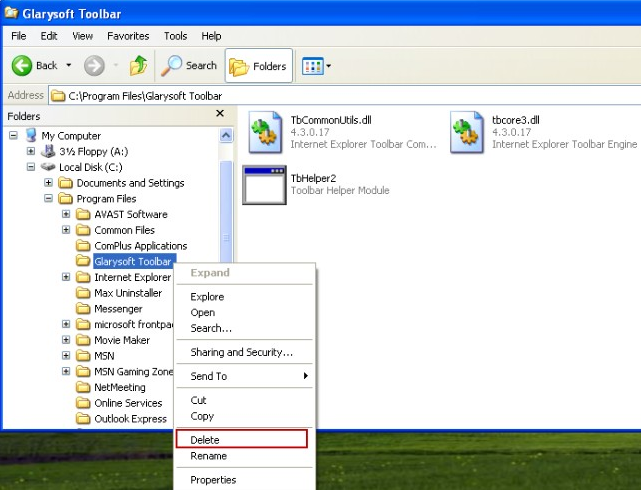Select Movie Maker folder icon

83,340
